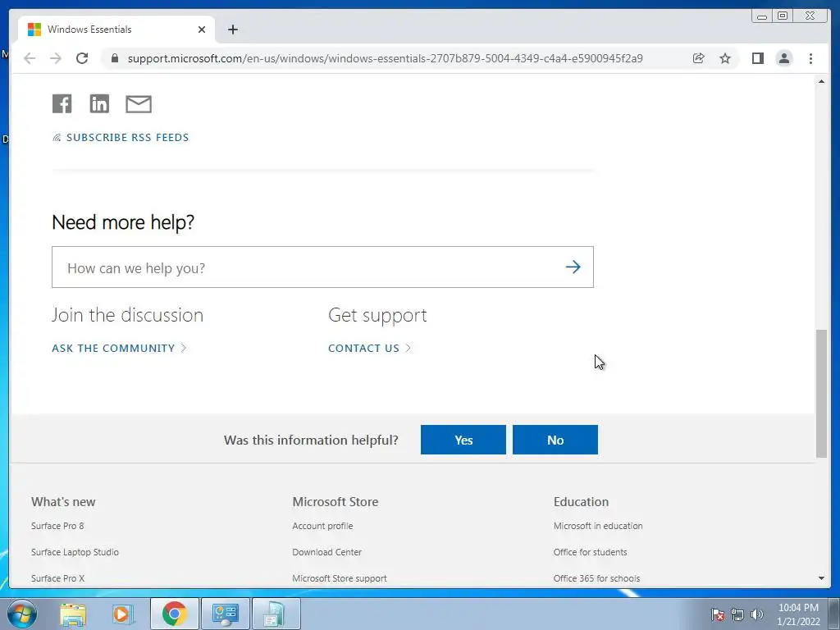The width and height of the screenshot is (840, 630).
Task: Click the scrollbar down arrow
Action: pos(821,578)
